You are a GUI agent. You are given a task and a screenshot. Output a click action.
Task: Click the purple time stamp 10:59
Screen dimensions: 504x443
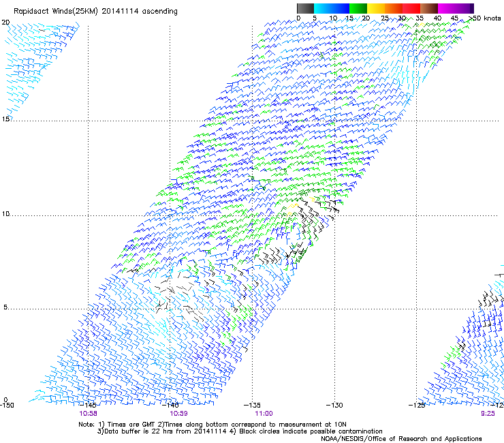178,414
